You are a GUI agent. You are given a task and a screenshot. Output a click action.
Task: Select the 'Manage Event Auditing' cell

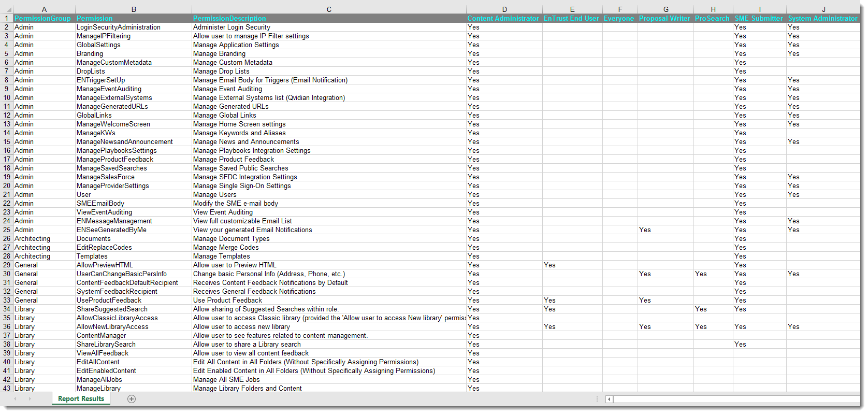[329, 89]
